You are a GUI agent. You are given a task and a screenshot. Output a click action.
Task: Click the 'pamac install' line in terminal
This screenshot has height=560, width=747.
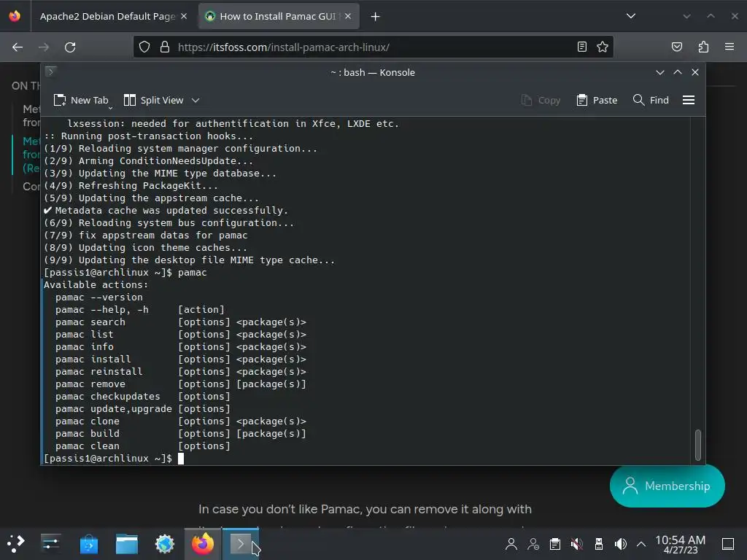181,359
